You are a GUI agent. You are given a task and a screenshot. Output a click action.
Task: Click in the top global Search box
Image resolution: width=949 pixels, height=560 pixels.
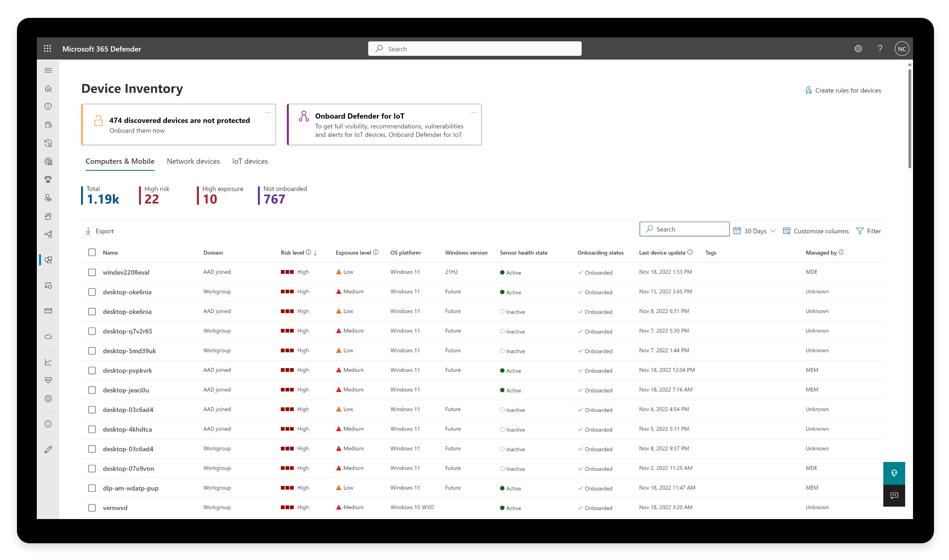(x=475, y=49)
